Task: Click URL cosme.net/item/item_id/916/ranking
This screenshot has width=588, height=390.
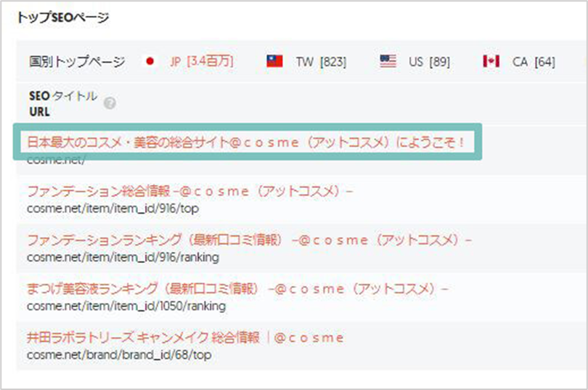Action: pos(123,257)
